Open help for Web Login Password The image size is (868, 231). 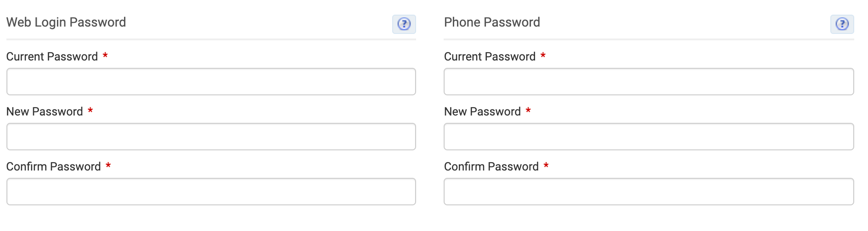point(404,24)
